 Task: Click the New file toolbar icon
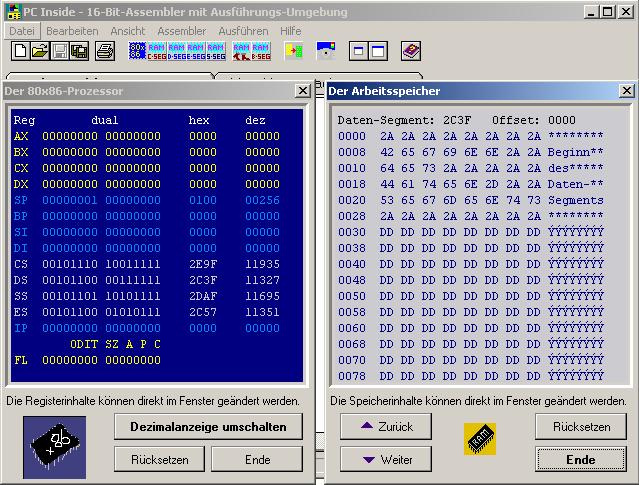(20, 50)
